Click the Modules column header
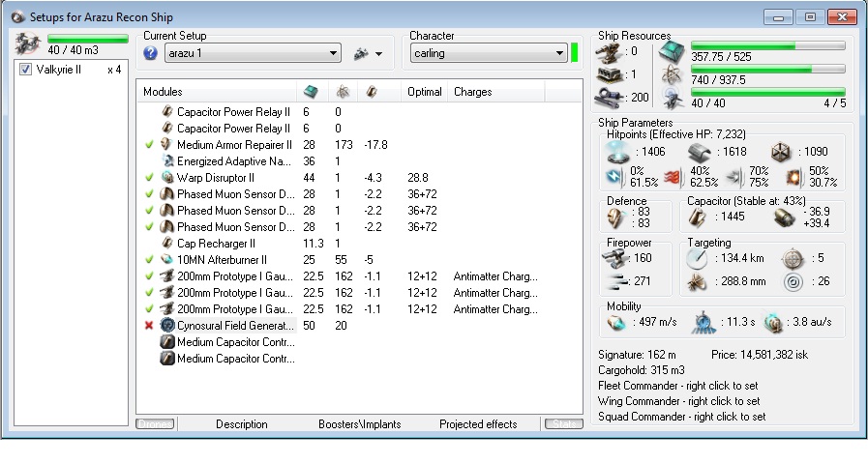The height and width of the screenshot is (464, 868). pyautogui.click(x=217, y=92)
